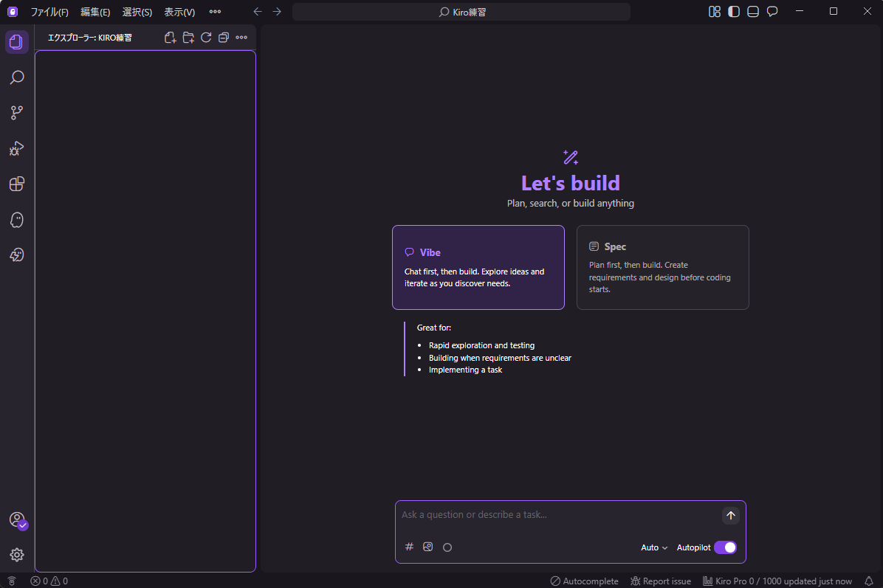
Task: Expand explorer more actions ellipsis
Action: point(241,38)
